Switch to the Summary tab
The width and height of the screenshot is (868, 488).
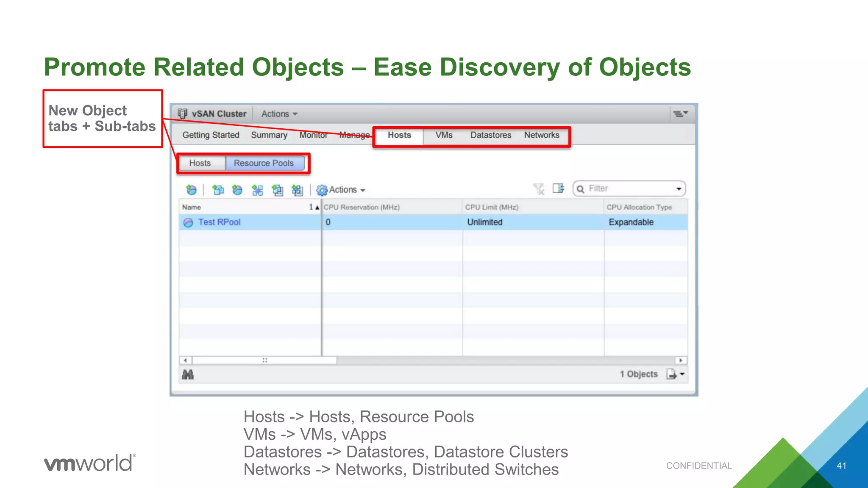(x=269, y=135)
